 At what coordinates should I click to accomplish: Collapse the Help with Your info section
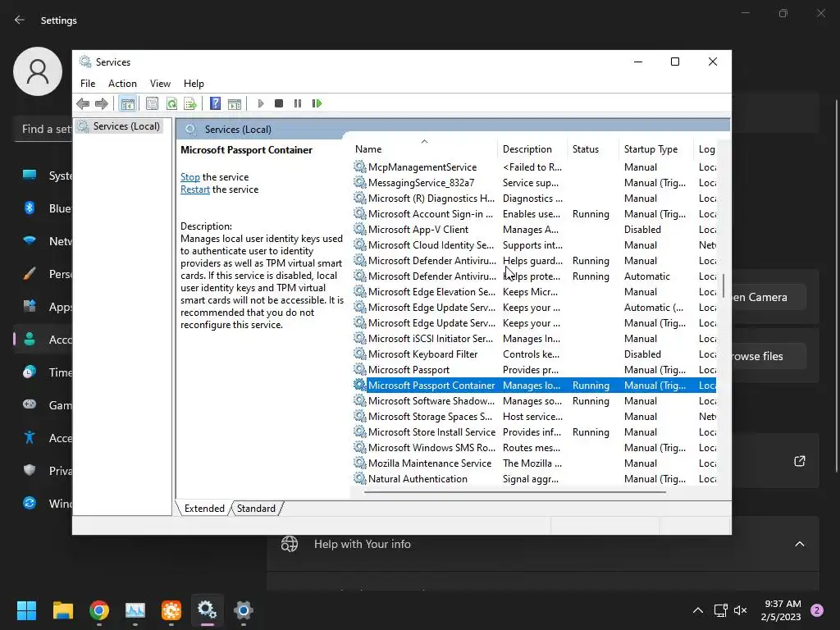pyautogui.click(x=799, y=544)
